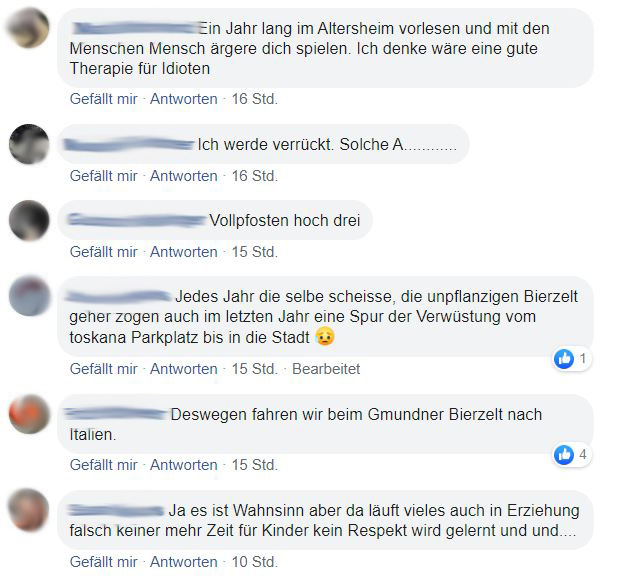The height and width of the screenshot is (579, 631).
Task: Click Gefällt mir under 'Ich werde verrückt'
Action: [103, 176]
